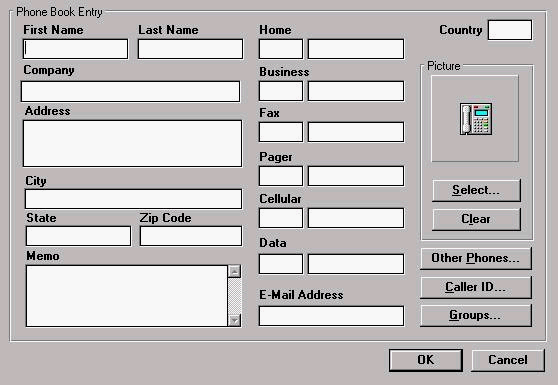Click the Home area code box
The height and width of the screenshot is (385, 558).
(x=281, y=49)
